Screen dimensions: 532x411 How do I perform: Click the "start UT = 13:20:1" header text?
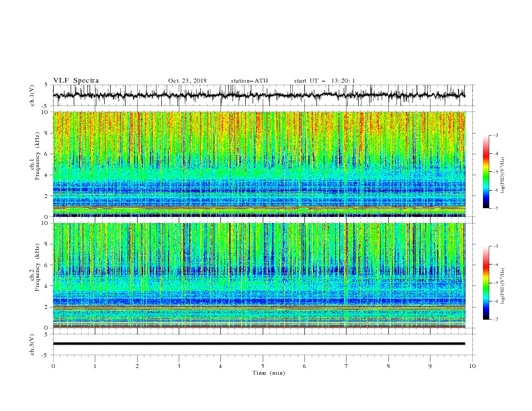pos(324,81)
